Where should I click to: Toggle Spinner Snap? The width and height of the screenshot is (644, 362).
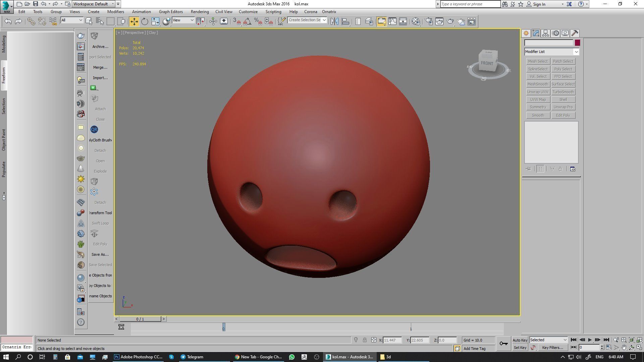269,21
